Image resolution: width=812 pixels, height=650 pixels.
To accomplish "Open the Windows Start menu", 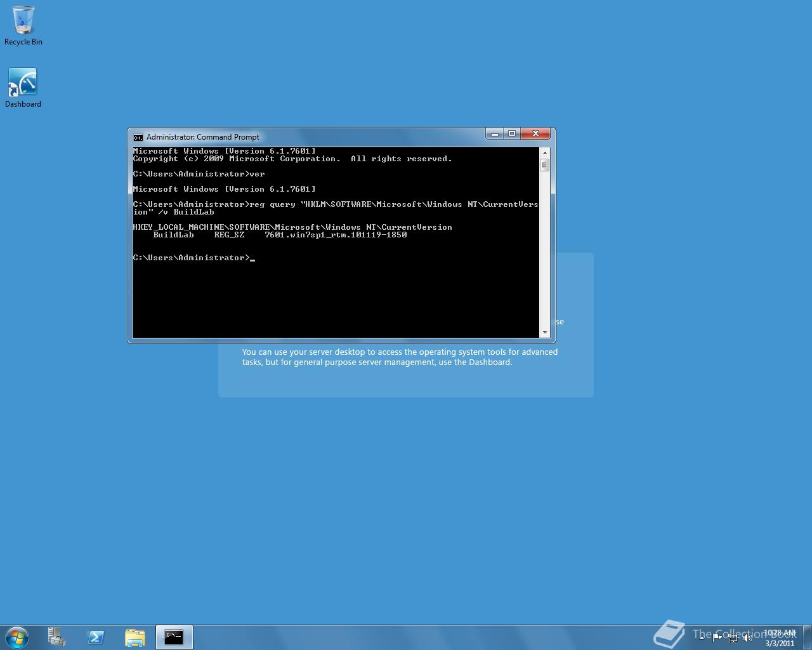I will click(17, 637).
